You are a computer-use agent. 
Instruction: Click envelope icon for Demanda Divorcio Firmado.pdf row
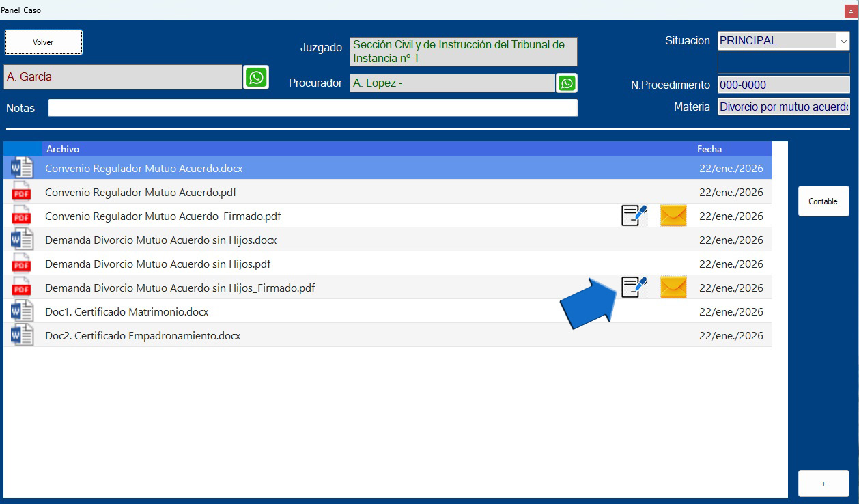tap(673, 288)
